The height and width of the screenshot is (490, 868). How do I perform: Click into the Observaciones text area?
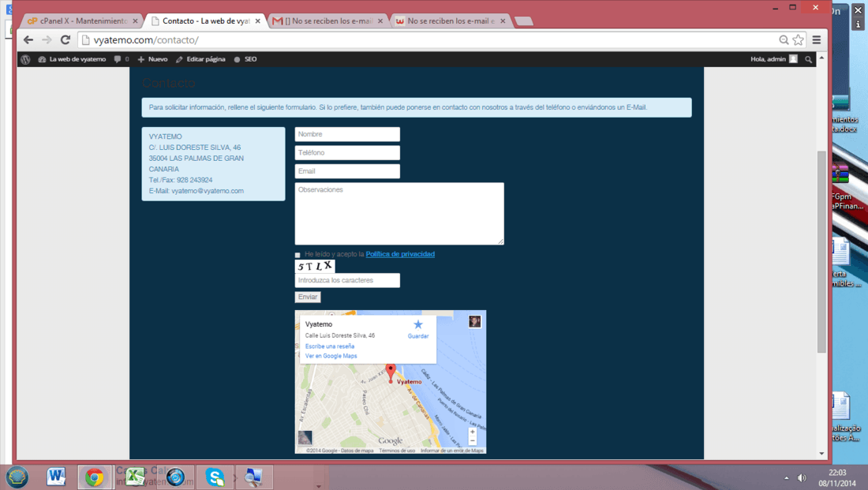tap(399, 214)
